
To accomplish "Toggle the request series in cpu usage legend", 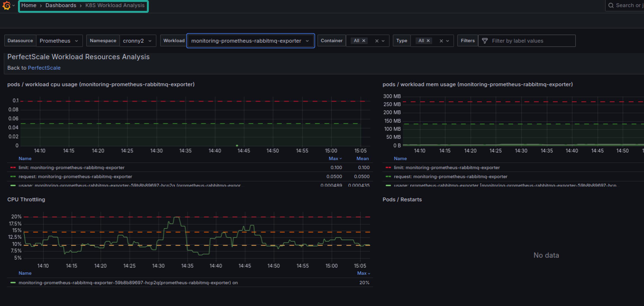I will coord(75,177).
